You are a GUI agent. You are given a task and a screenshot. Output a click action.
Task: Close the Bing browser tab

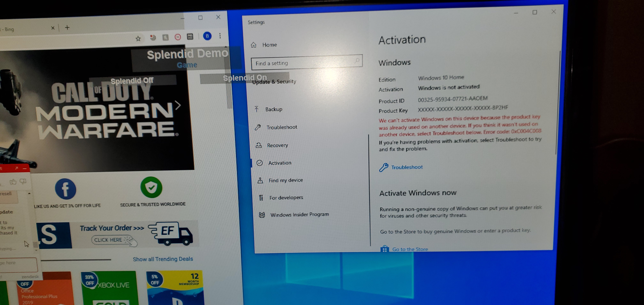53,28
